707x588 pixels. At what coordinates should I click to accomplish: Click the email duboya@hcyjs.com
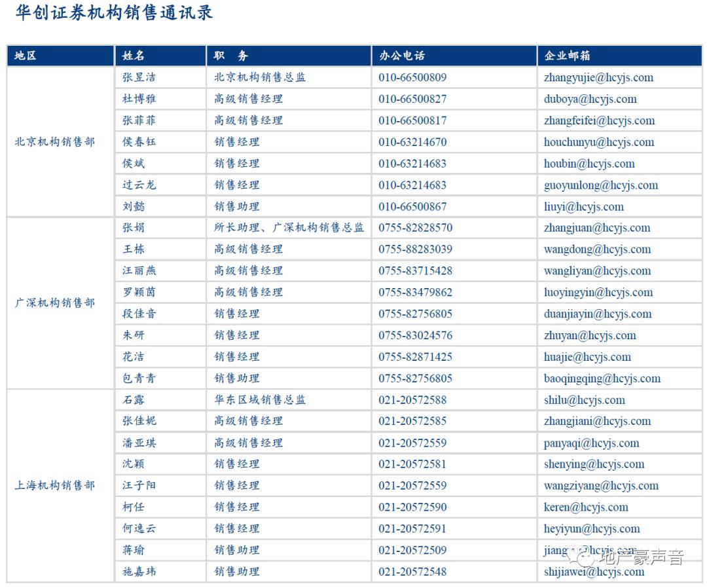[590, 100]
